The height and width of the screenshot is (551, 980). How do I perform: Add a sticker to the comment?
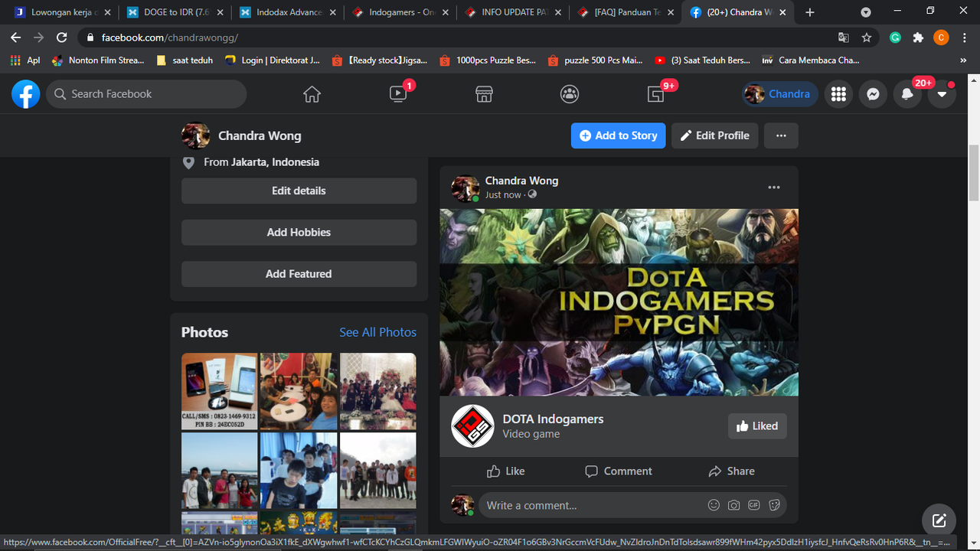[x=774, y=505]
